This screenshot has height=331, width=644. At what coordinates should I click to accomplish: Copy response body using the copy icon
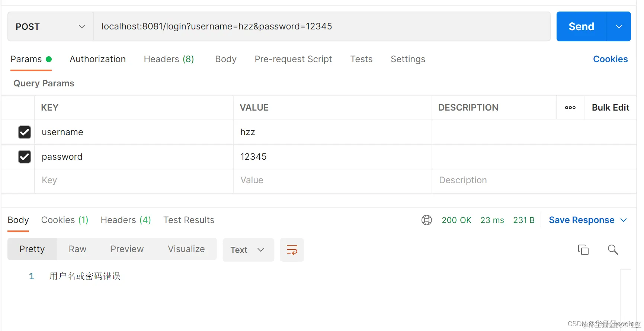(x=583, y=249)
